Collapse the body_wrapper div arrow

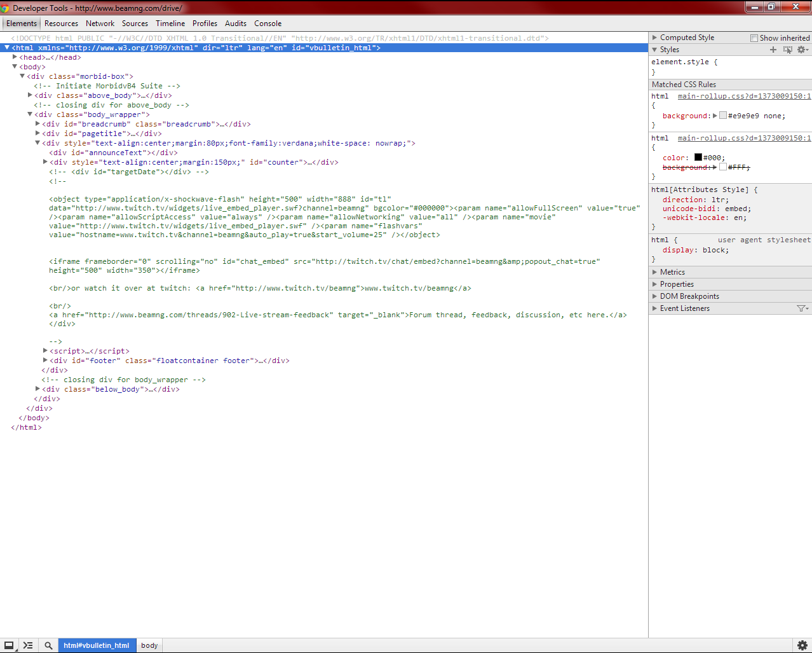point(30,114)
